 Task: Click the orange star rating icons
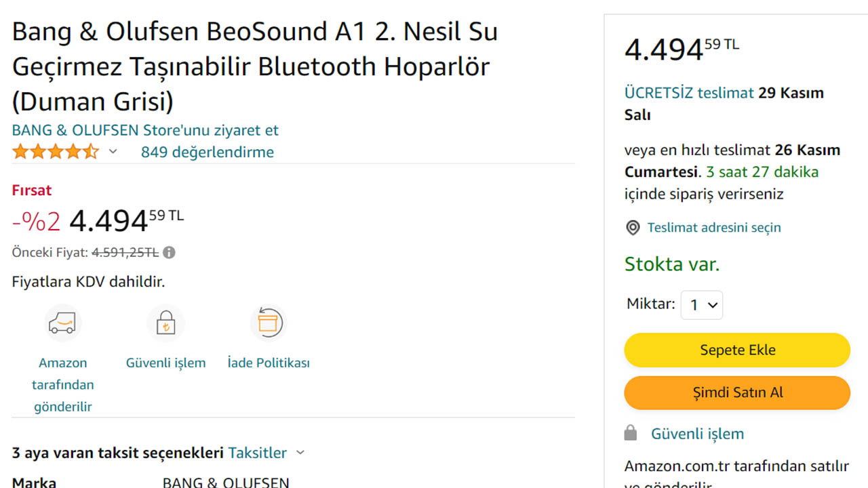55,151
